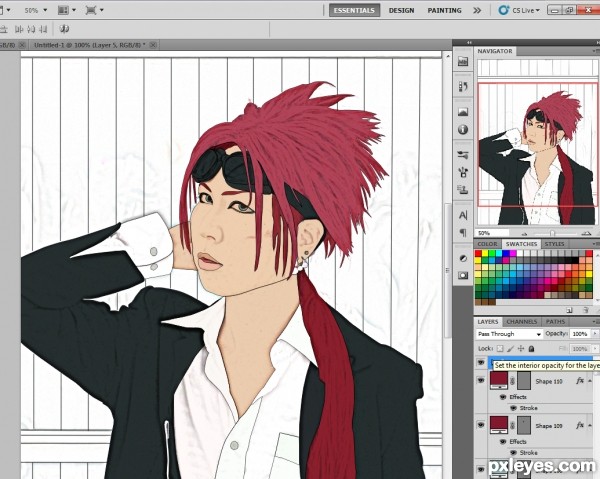This screenshot has width=600, height=479.
Task: Pick the red swatch in first row
Action: [x=478, y=253]
